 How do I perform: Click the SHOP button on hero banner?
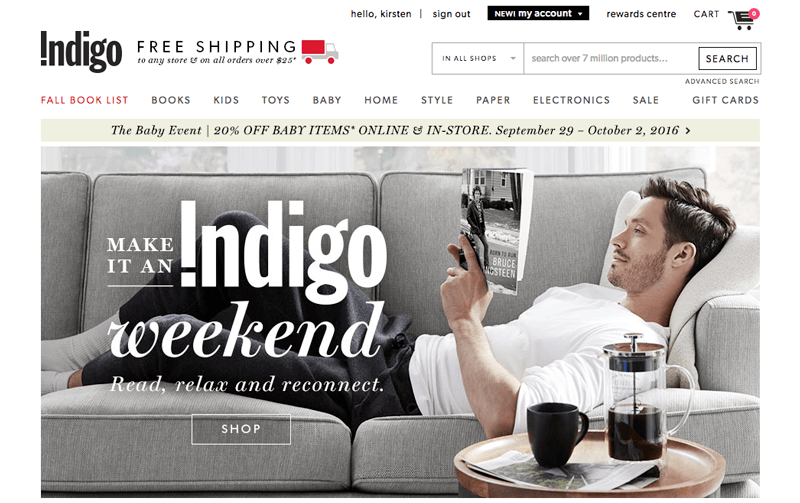(241, 429)
